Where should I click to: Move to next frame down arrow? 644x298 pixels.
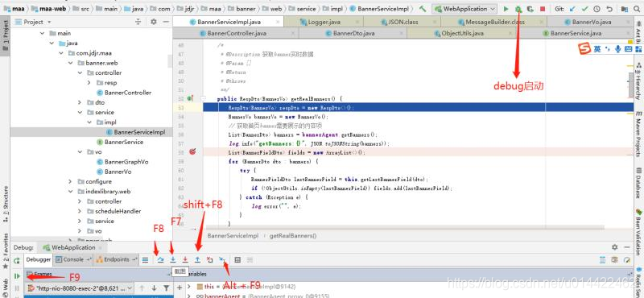(x=154, y=288)
